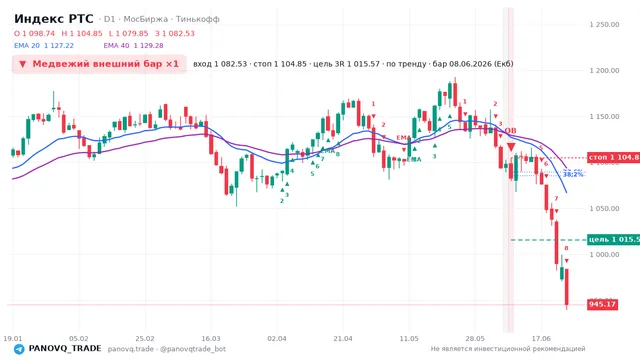Click the green цель 1 015.57 price label

pos(613,239)
